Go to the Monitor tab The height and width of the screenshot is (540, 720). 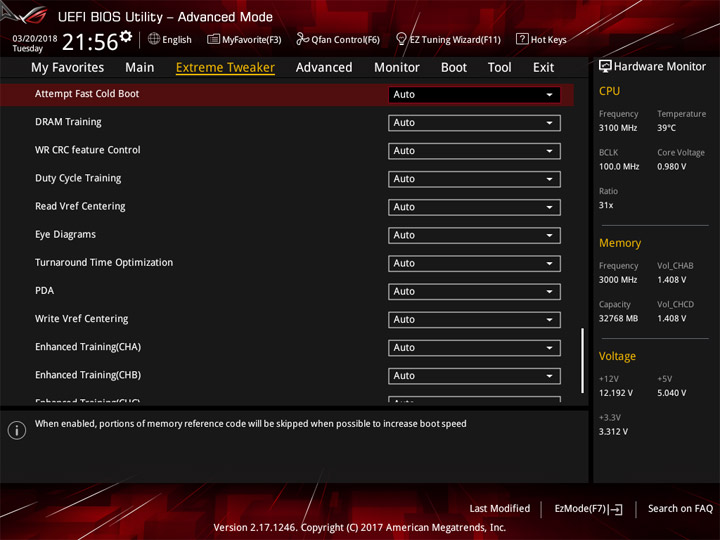397,68
